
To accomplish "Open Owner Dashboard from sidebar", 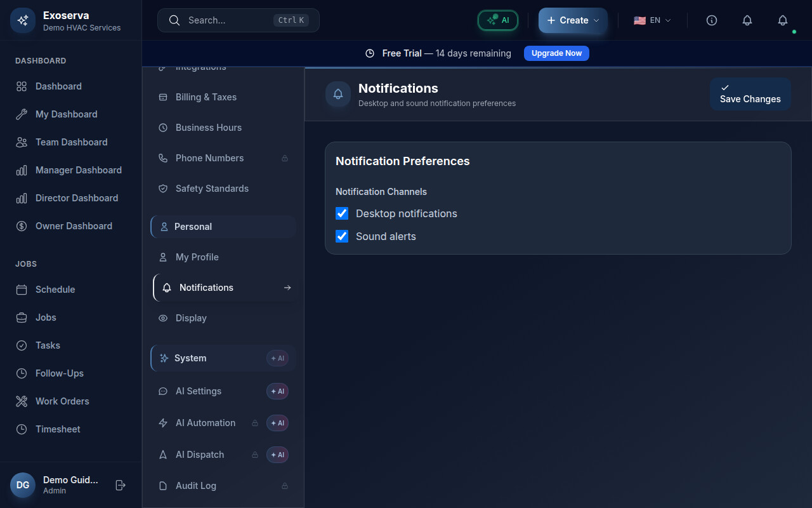I will pos(74,226).
